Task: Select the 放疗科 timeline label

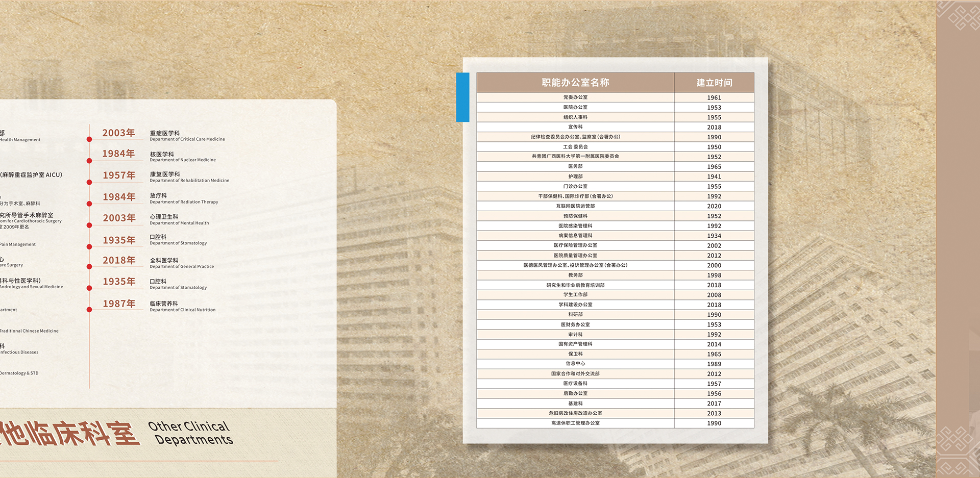Action: point(158,196)
